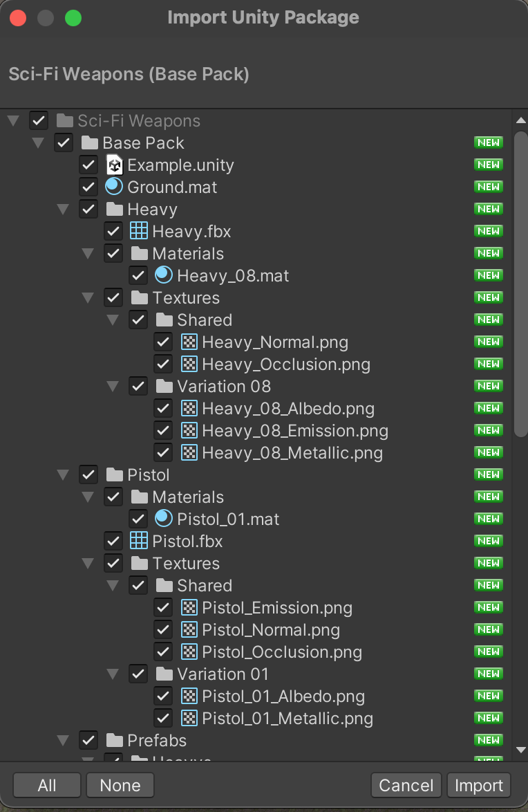The image size is (528, 812).
Task: Click the NEW badge on Pistol_01.mat row
Action: click(x=488, y=519)
